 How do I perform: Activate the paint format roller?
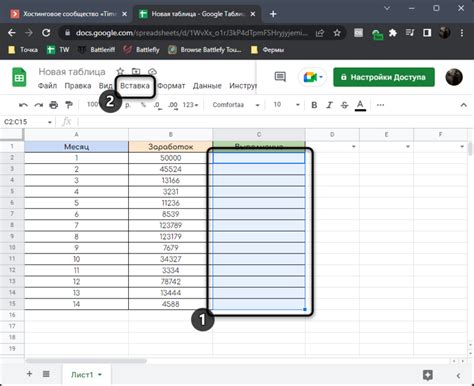tap(69, 105)
